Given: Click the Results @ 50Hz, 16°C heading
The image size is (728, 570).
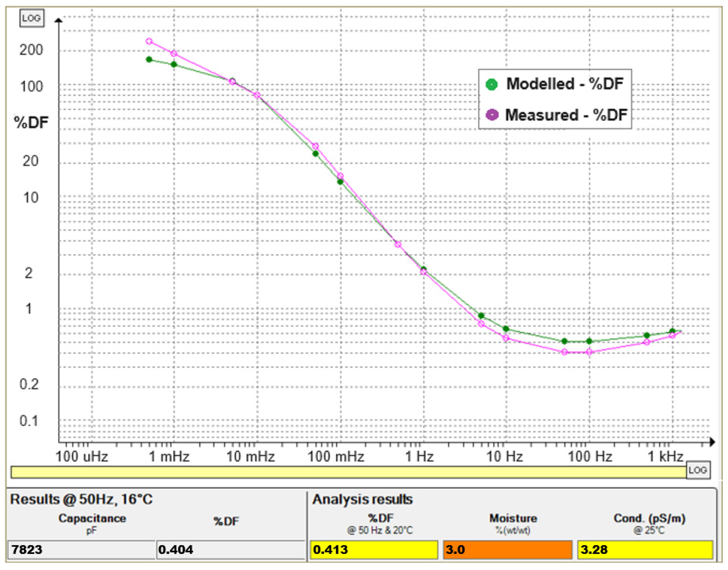Looking at the screenshot, I should [x=81, y=500].
